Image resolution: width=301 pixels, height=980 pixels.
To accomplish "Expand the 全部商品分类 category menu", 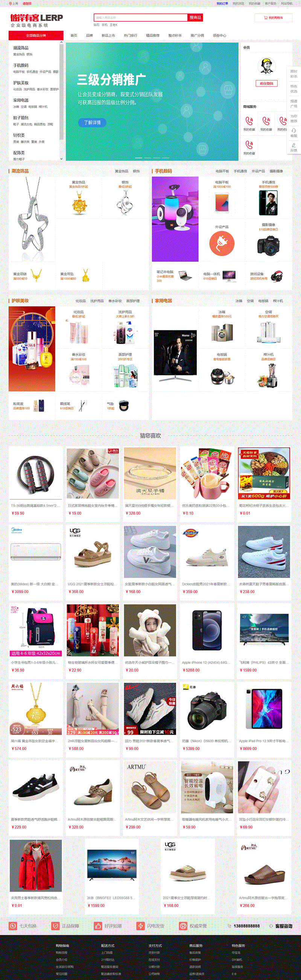I will (x=36, y=35).
